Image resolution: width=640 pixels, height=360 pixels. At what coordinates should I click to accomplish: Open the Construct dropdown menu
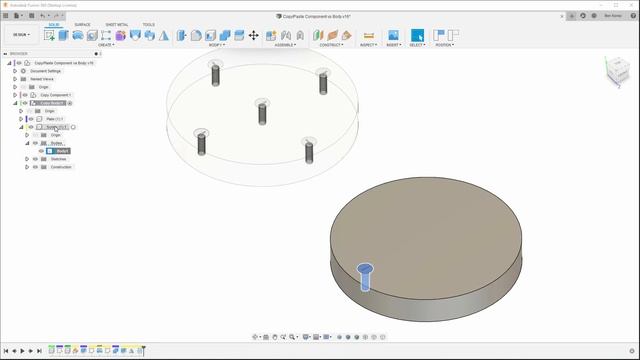click(331, 45)
